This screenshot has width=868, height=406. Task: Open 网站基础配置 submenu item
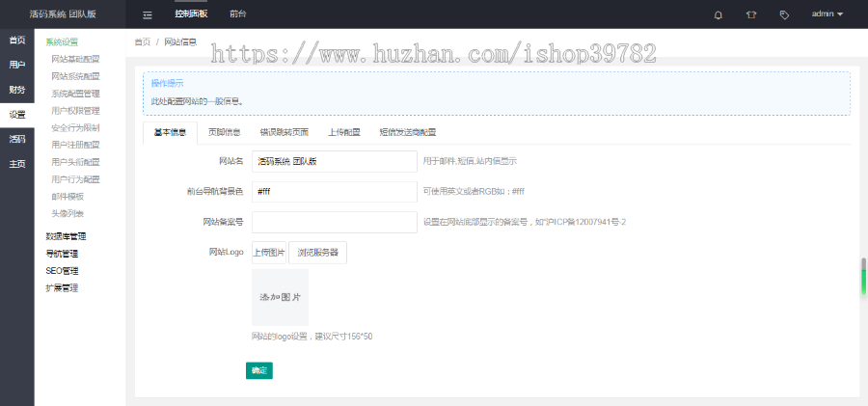coord(75,59)
